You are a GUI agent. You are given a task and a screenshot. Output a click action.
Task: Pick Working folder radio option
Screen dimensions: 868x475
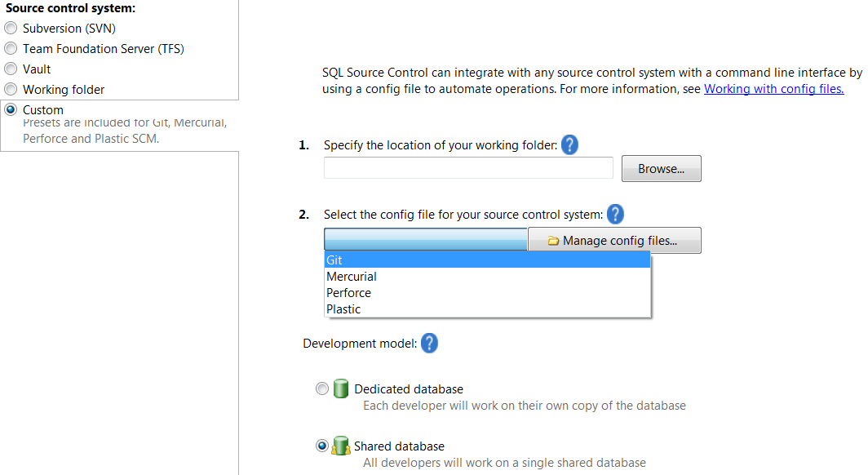point(11,89)
